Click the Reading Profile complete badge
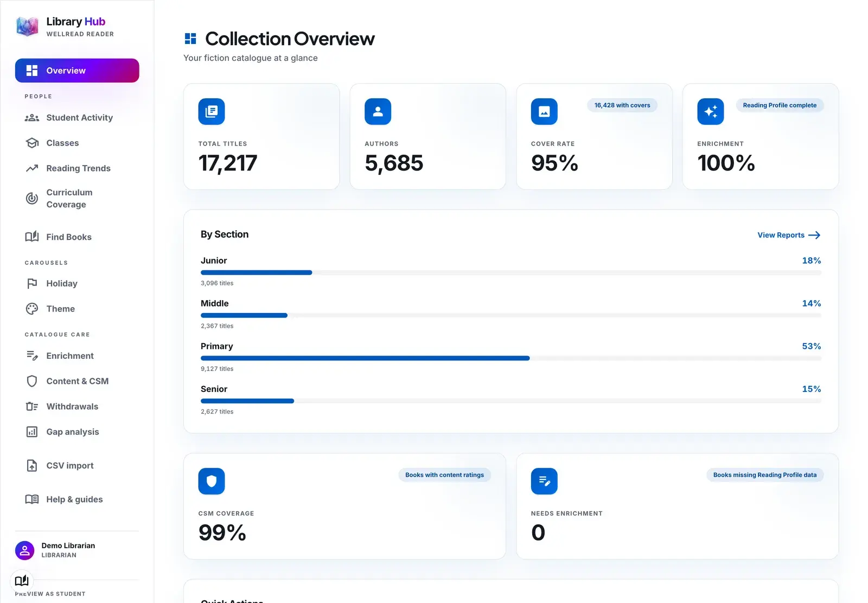The height and width of the screenshot is (603, 868). pos(780,105)
